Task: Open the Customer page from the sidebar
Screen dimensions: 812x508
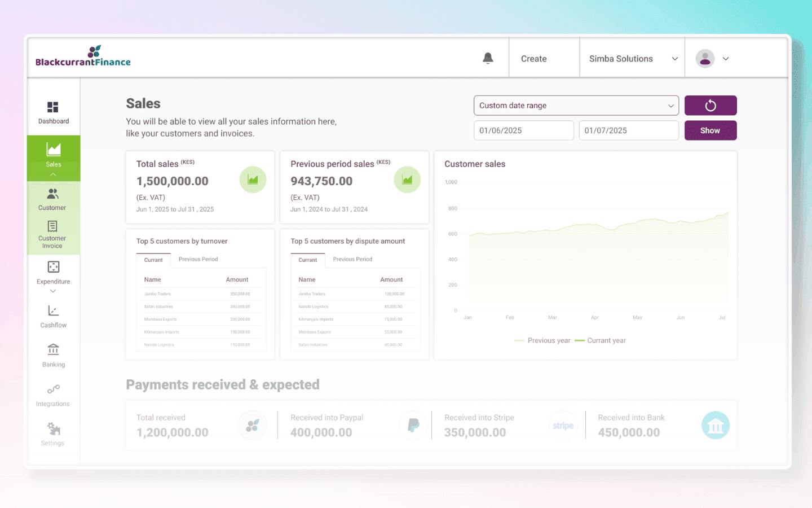Action: pyautogui.click(x=52, y=200)
